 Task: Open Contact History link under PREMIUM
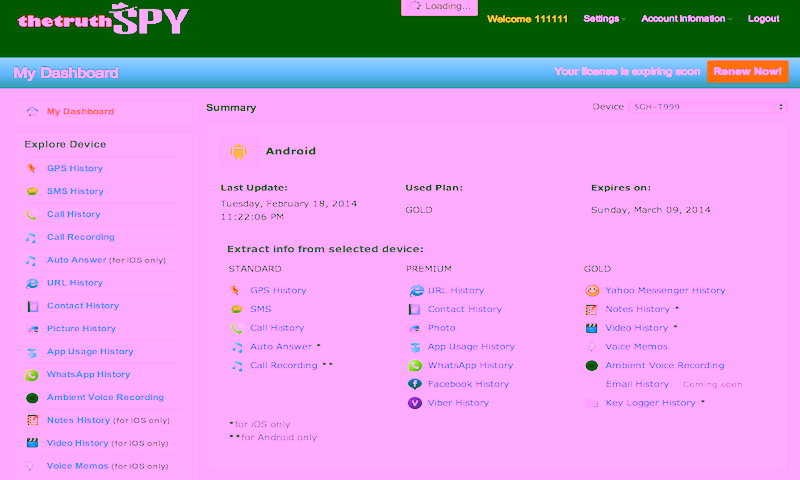coord(464,309)
